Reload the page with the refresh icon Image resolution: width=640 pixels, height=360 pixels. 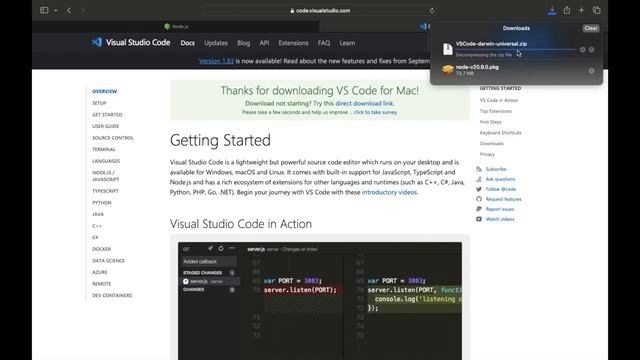point(432,11)
